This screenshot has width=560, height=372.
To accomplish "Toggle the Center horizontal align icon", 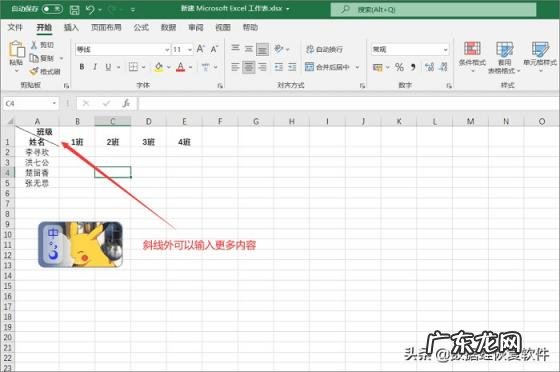I will [249, 67].
